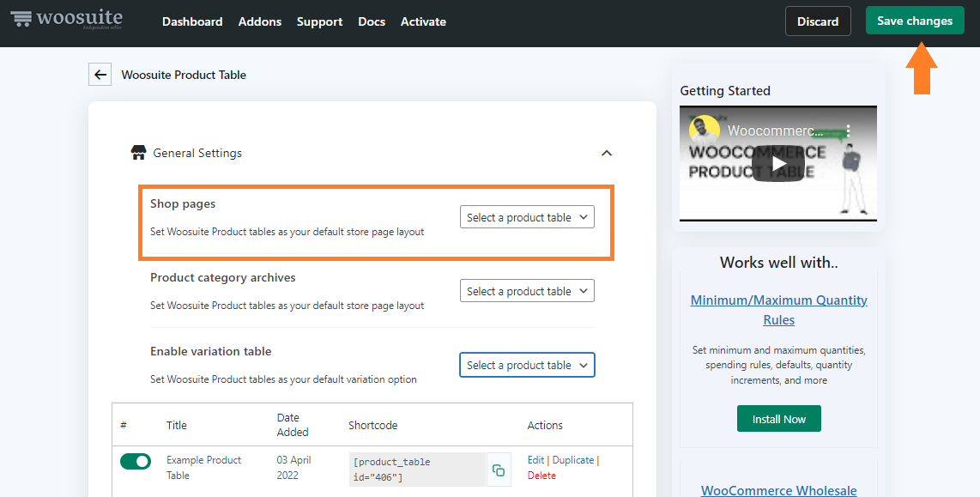Open the Shop pages product table dropdown
The width and height of the screenshot is (980, 497).
pos(527,217)
